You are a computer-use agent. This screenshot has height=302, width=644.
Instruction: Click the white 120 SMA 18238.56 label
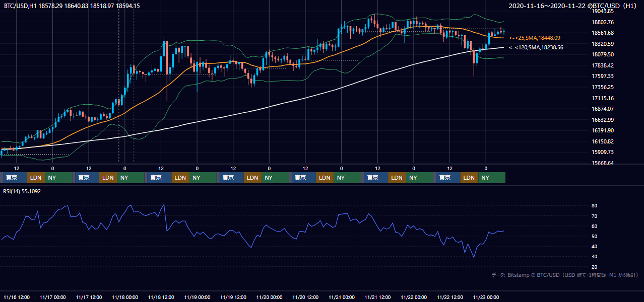[536, 47]
